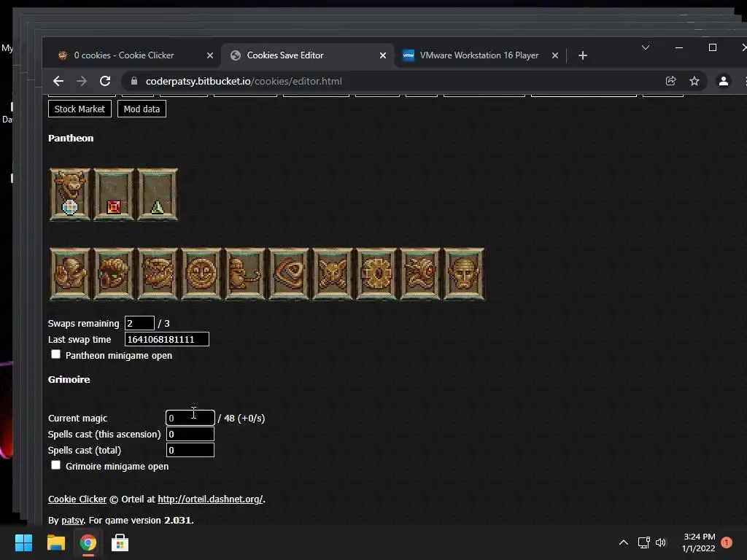Viewport: 747px width, 560px height.
Task: Click the Chrome taskbar icon
Action: tap(88, 542)
